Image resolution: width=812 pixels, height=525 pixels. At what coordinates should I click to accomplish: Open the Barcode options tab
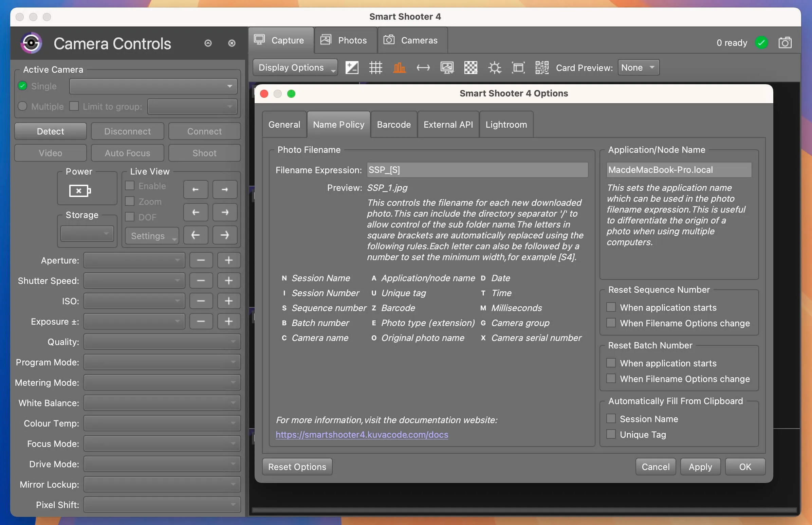coord(394,124)
